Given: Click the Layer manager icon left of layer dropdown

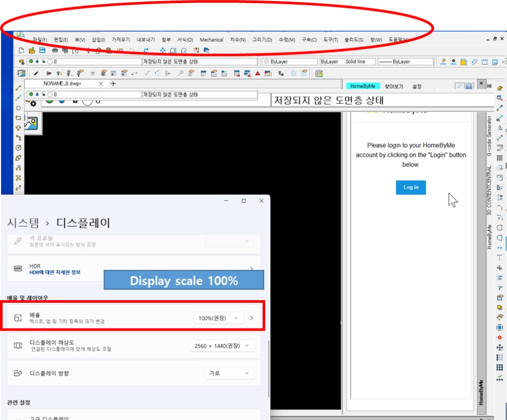Looking at the screenshot, I should (x=21, y=61).
